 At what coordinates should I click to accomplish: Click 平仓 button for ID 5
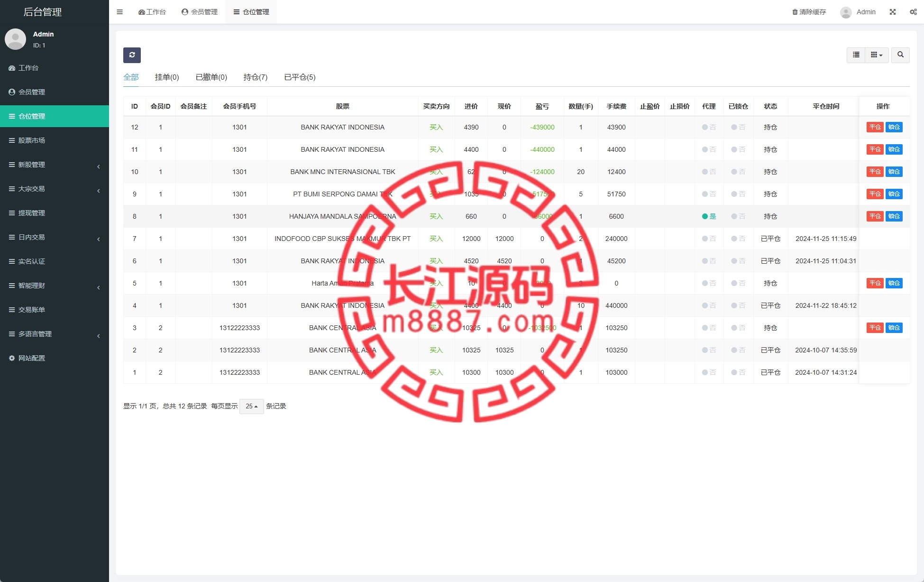(x=875, y=283)
